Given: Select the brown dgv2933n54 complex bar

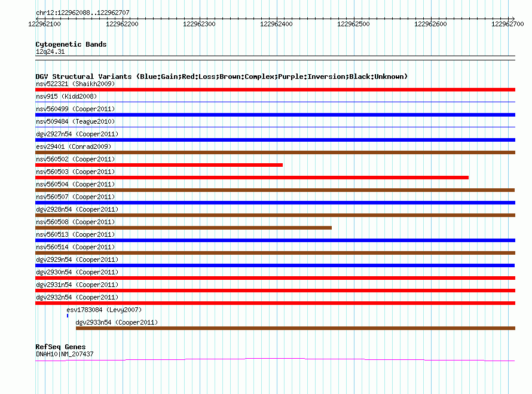Looking at the screenshot, I should (295, 328).
